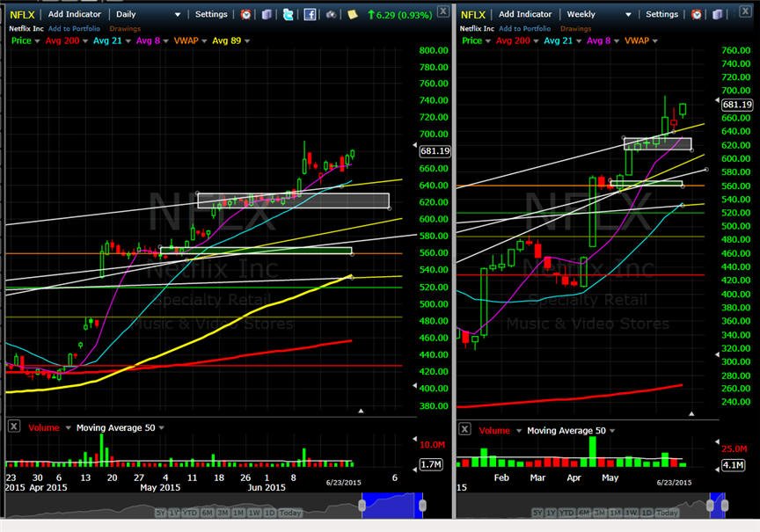Click the left arrow beside 10.0M volume
This screenshot has width=760, height=532.
click(414, 439)
